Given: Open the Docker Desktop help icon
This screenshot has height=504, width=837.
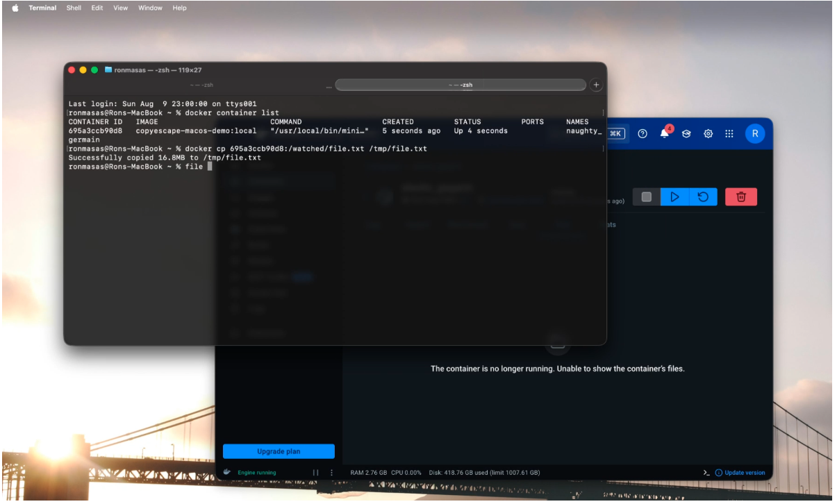Looking at the screenshot, I should (643, 134).
